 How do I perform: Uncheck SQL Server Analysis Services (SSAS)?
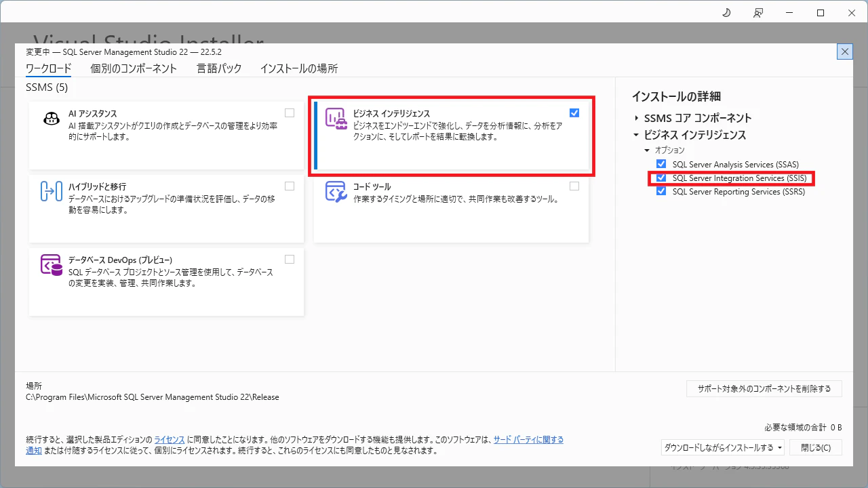[x=661, y=164]
